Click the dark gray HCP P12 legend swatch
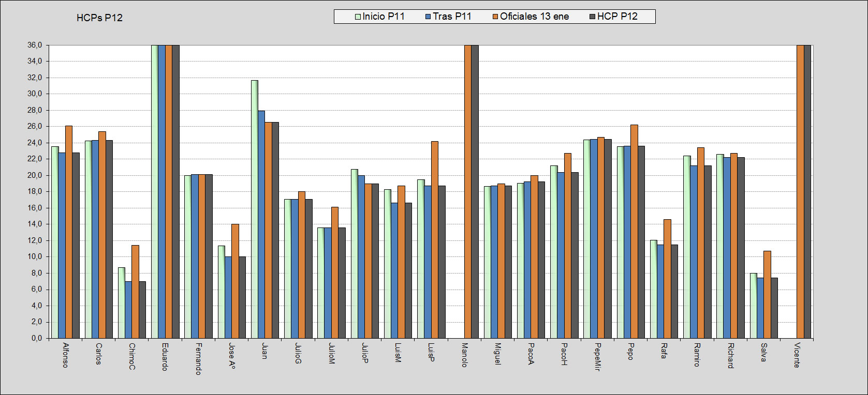This screenshot has height=395, width=868. click(x=593, y=17)
